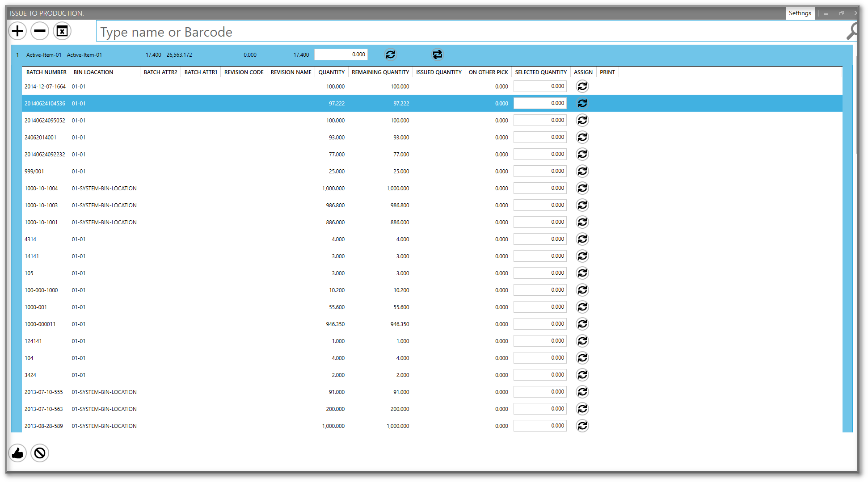The height and width of the screenshot is (482, 868).
Task: Click vertical scrollbar on right edge
Action: (857, 105)
